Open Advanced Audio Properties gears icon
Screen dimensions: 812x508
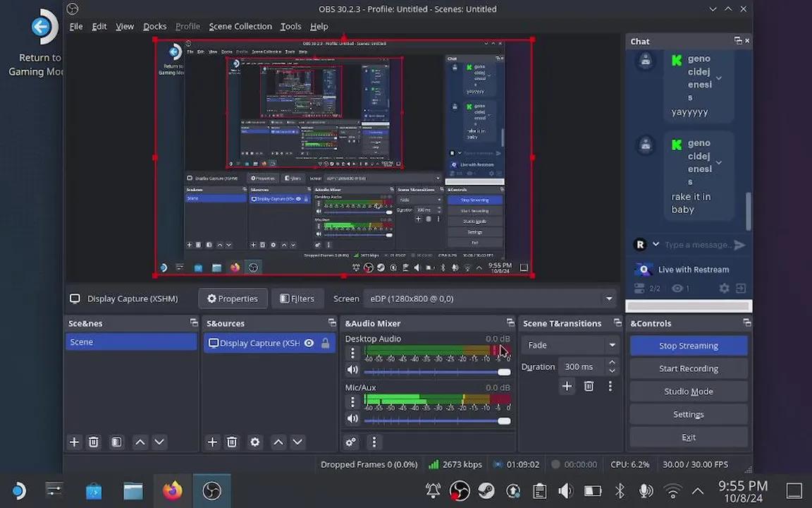coord(351,442)
